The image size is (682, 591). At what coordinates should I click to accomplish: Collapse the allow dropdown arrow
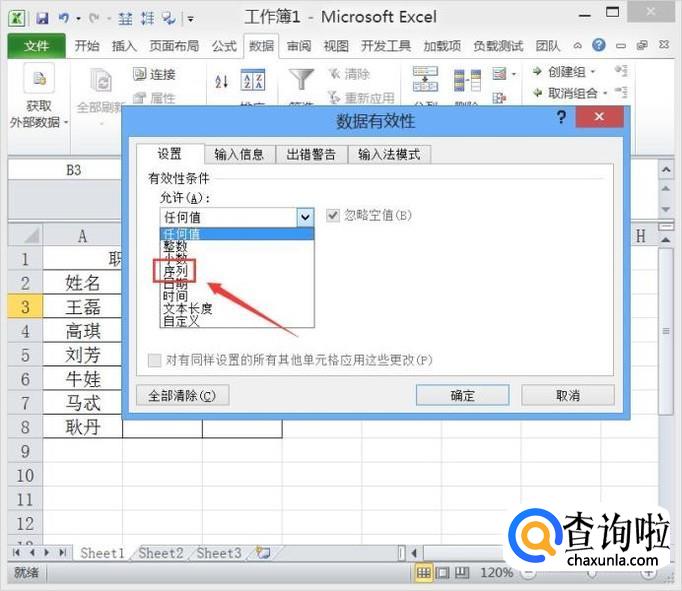point(305,217)
